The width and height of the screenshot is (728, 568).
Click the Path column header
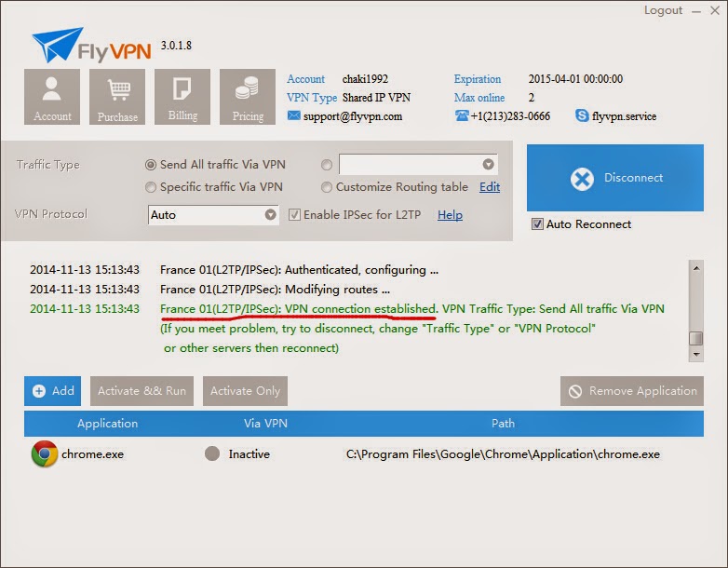pos(503,424)
